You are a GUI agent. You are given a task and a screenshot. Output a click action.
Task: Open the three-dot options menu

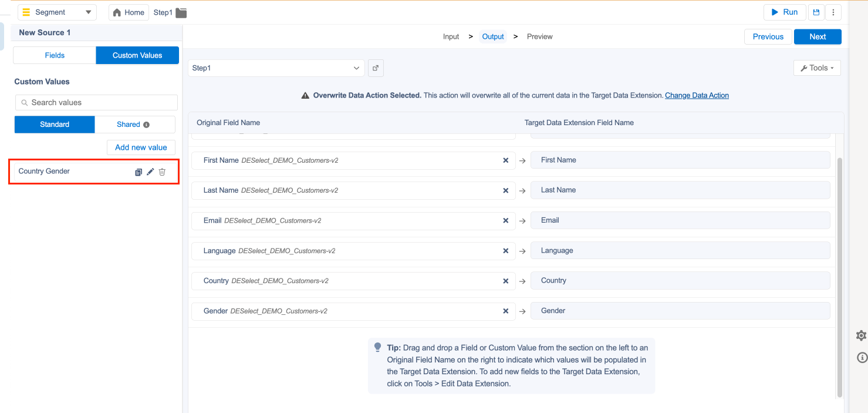point(833,12)
